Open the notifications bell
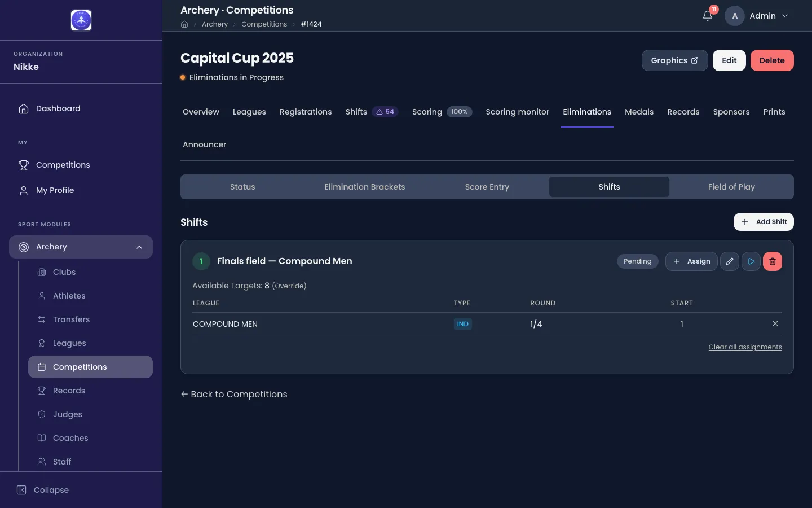 pos(708,16)
